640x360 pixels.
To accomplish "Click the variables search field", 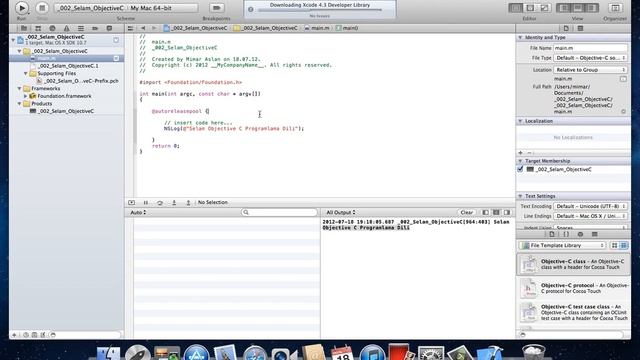I will tap(279, 213).
